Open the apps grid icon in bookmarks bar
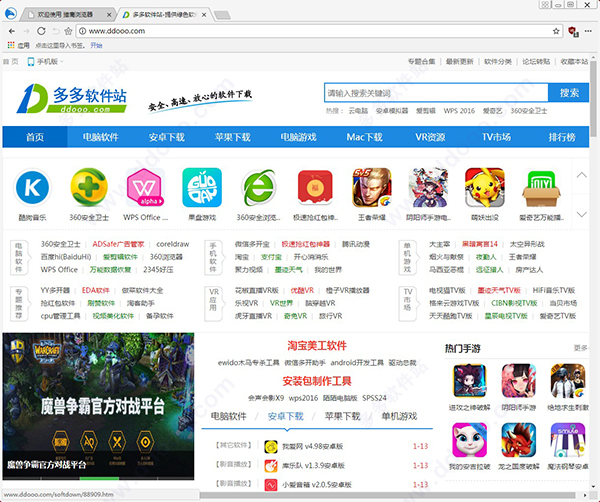Image resolution: width=600 pixels, height=502 pixels. click(11, 45)
